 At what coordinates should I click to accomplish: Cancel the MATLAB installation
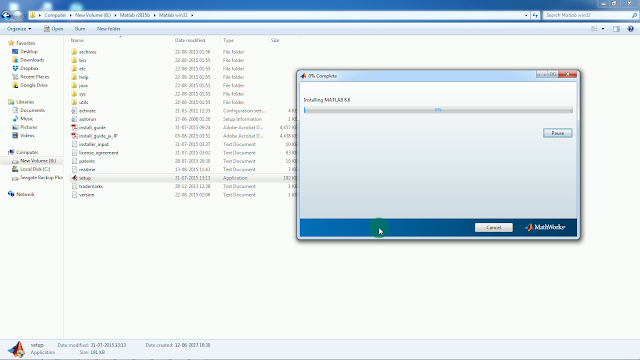tap(493, 227)
